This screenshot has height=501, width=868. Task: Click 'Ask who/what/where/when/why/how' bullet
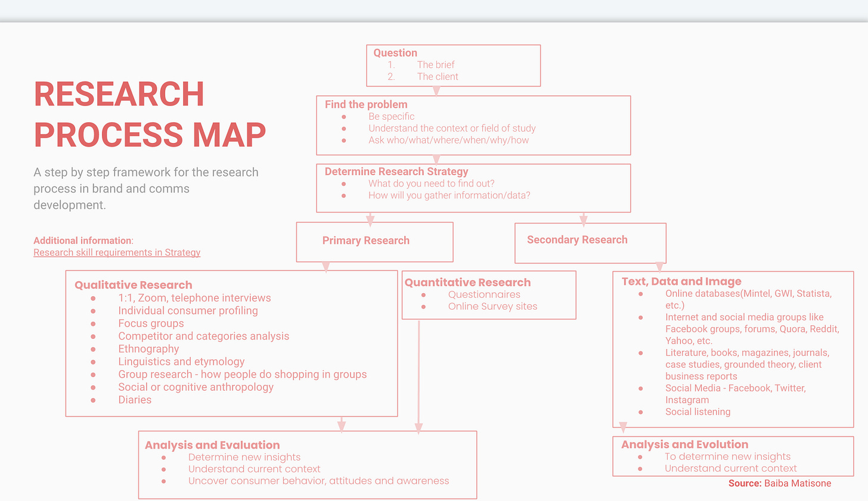(448, 140)
